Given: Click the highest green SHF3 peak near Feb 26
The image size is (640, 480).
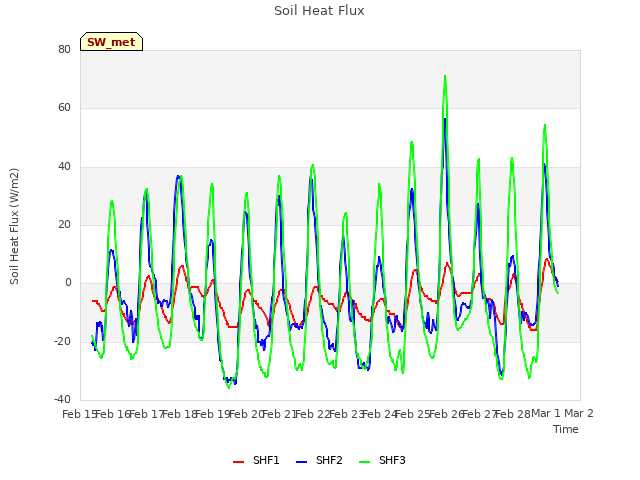Looking at the screenshot, I should [x=445, y=76].
